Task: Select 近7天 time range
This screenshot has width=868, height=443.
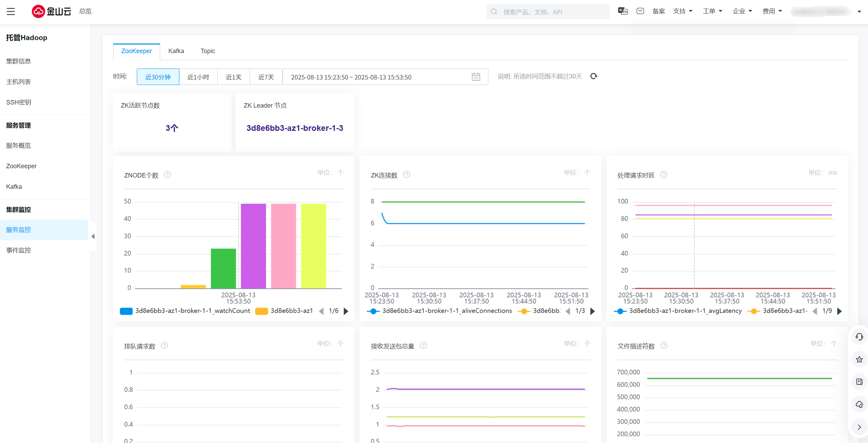Action: (266, 77)
